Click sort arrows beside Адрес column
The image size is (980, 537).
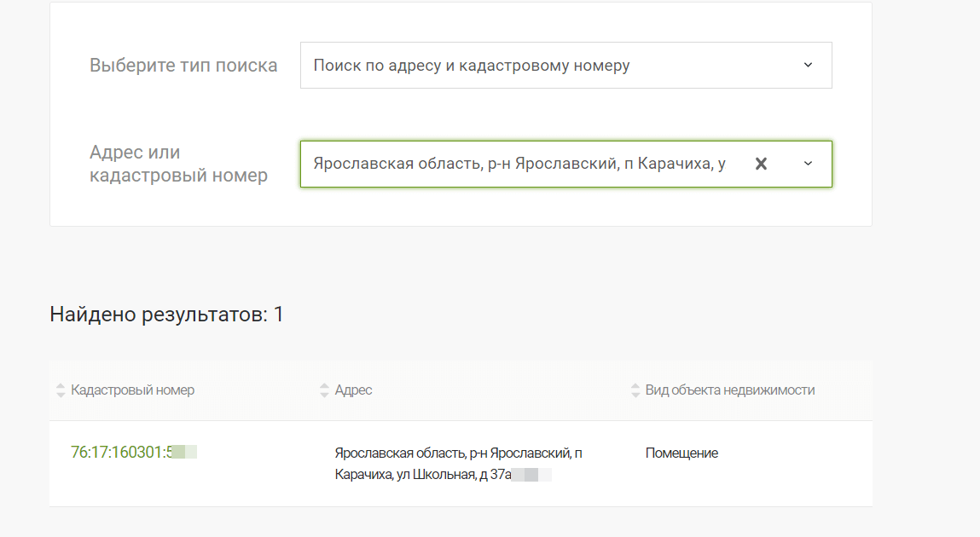point(324,390)
